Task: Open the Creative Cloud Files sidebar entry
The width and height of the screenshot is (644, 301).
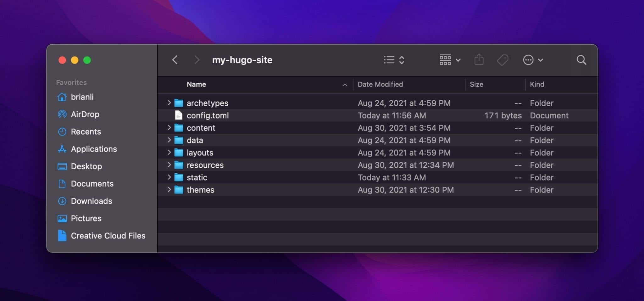Action: coord(108,235)
